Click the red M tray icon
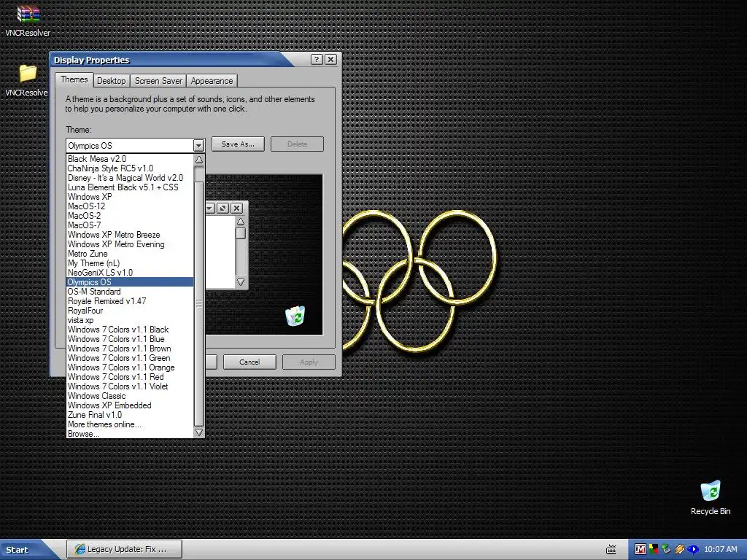Viewport: 747px width, 560px height. click(640, 550)
